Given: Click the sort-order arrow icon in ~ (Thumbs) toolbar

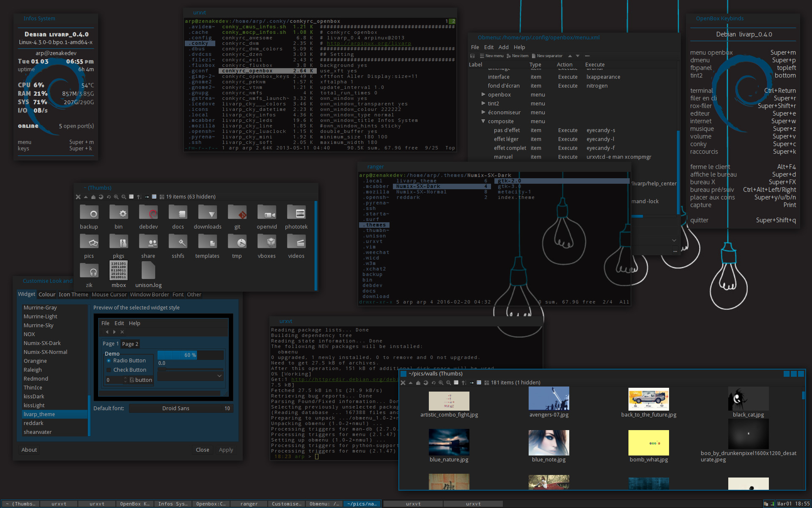Looking at the screenshot, I should tap(139, 197).
